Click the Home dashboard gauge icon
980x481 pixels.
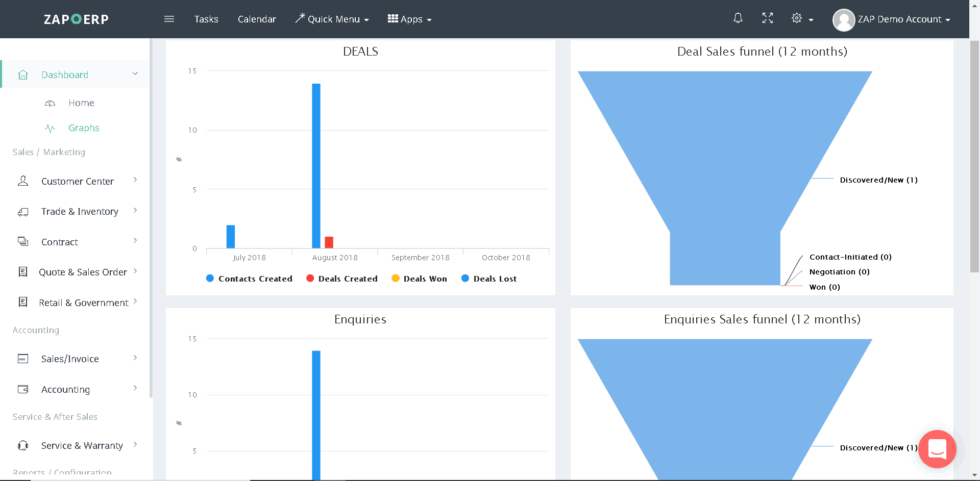point(50,103)
